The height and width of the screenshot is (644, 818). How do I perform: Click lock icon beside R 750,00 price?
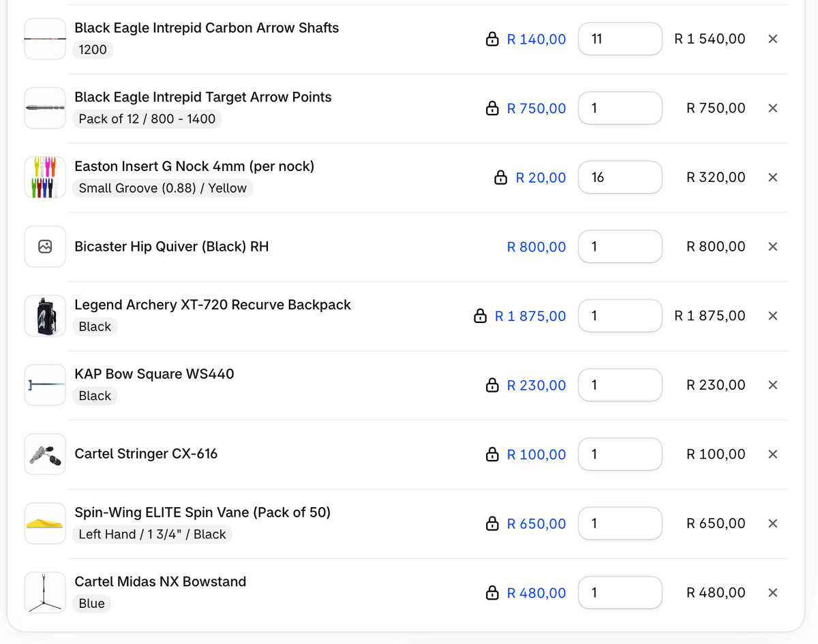[492, 108]
